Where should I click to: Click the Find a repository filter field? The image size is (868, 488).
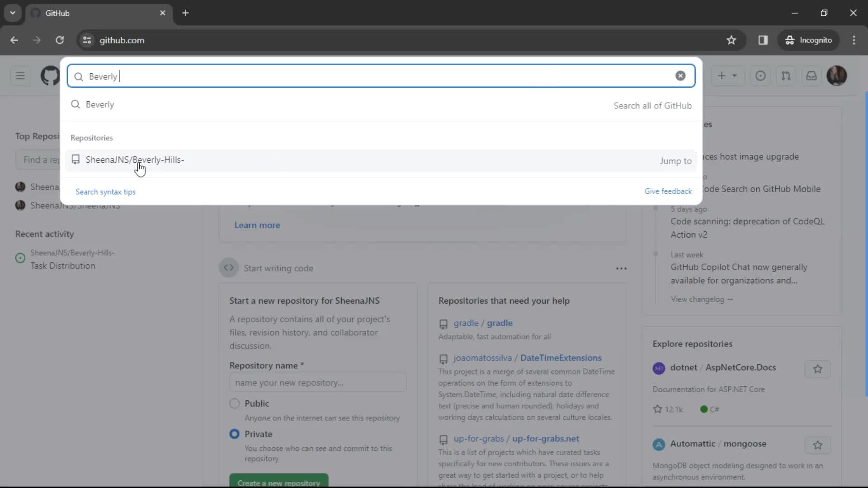point(38,160)
